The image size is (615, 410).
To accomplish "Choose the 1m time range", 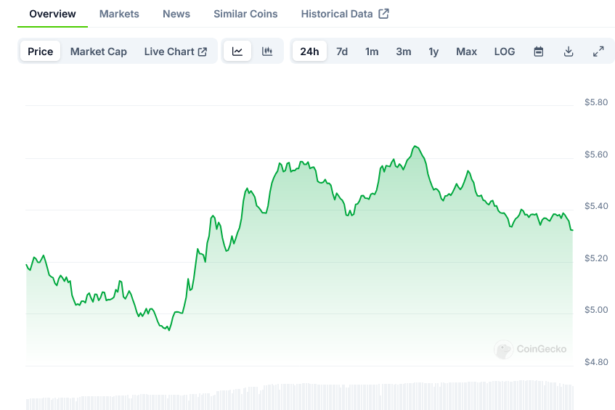I will pyautogui.click(x=372, y=51).
